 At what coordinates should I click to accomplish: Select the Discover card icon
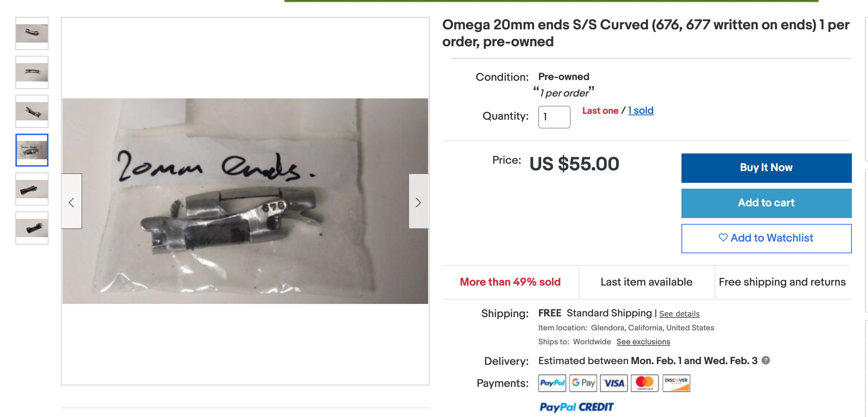coord(676,383)
